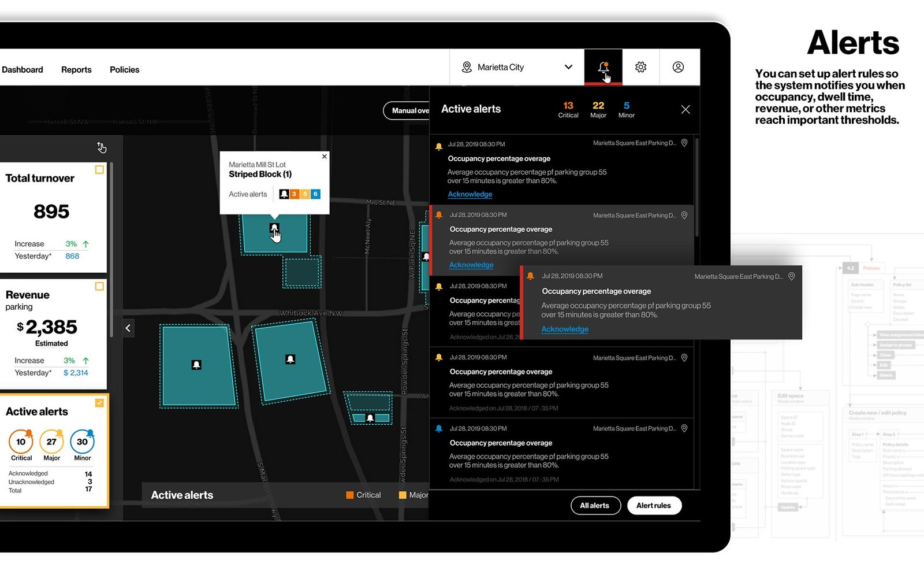924x578 pixels.
Task: Select the yellow major count 5 in popup
Action: 305,194
